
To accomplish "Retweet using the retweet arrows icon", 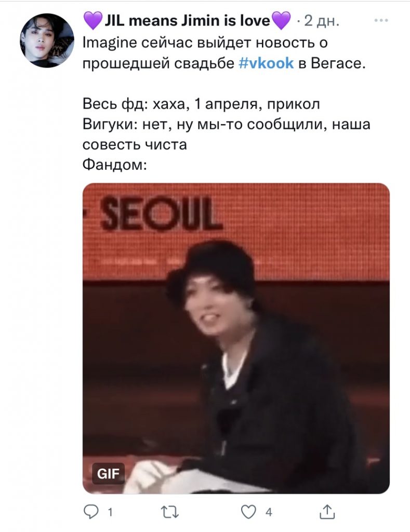I will point(170,512).
